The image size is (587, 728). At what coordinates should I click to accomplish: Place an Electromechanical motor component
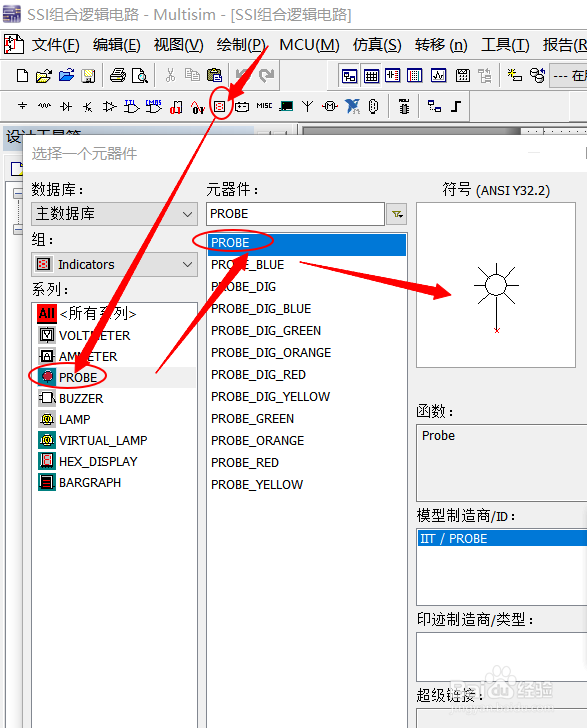(x=330, y=106)
